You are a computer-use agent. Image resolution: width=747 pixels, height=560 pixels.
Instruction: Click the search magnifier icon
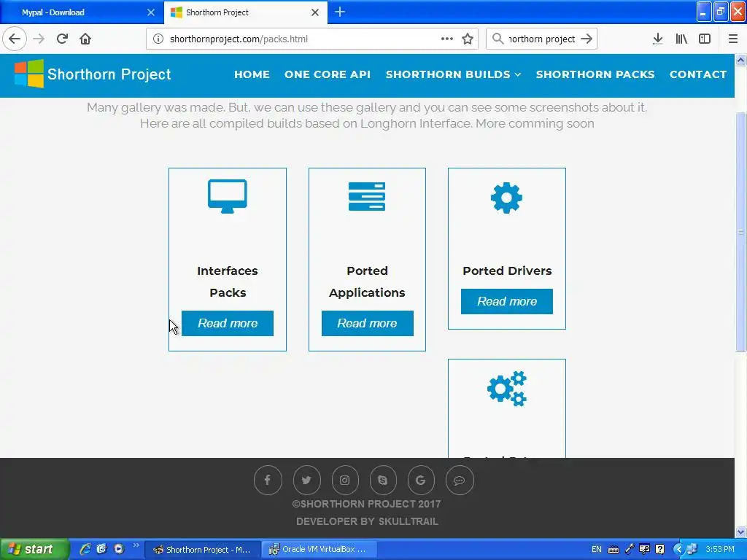pos(498,39)
